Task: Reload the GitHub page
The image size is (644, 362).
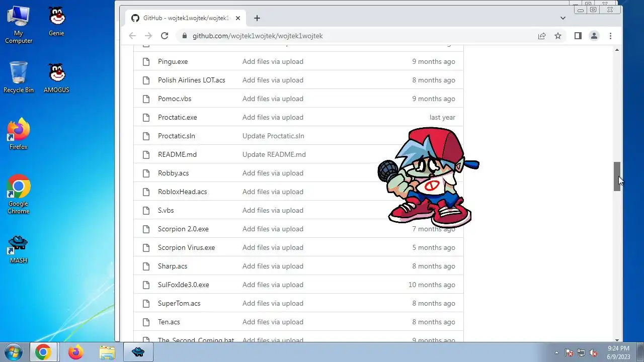Action: coord(165,36)
